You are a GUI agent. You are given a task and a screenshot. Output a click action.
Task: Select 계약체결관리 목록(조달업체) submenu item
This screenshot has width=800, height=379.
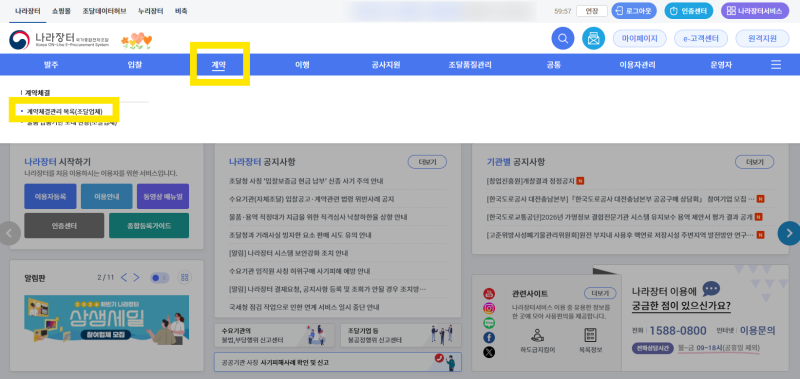64,111
